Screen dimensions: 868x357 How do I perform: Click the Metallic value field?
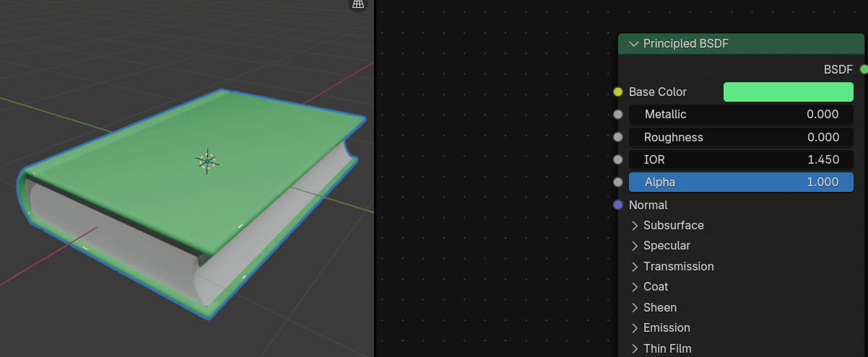click(x=741, y=115)
